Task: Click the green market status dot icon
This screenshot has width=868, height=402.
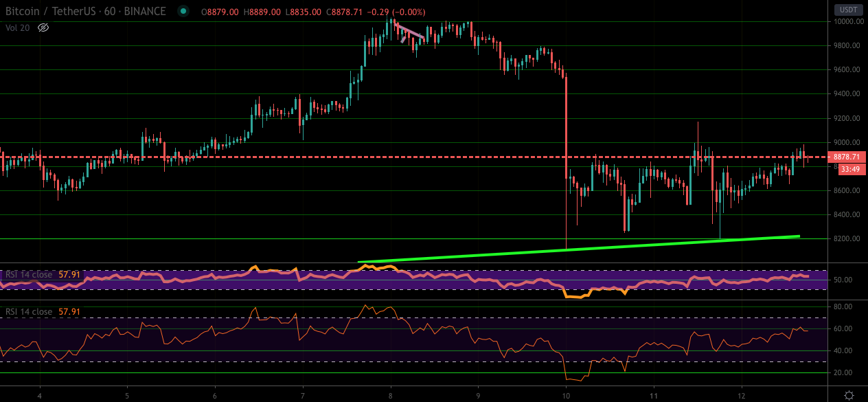Action: (183, 11)
